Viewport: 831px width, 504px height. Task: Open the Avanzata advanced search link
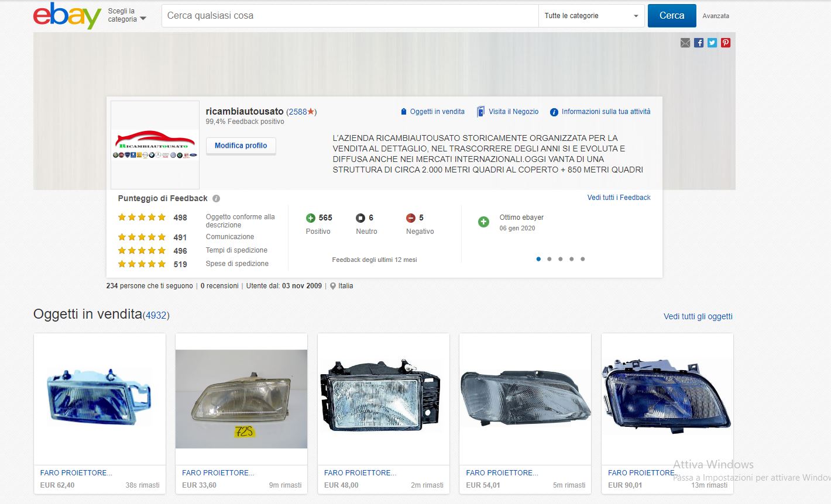click(716, 16)
